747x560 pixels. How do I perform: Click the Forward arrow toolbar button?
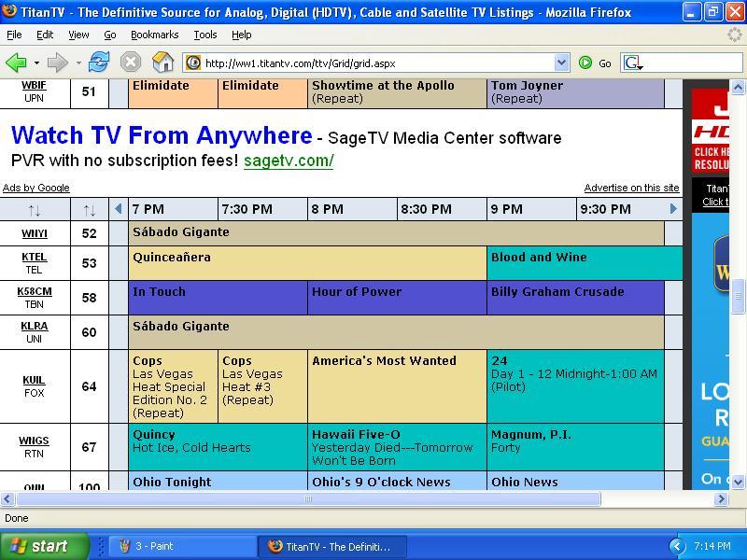[58, 63]
